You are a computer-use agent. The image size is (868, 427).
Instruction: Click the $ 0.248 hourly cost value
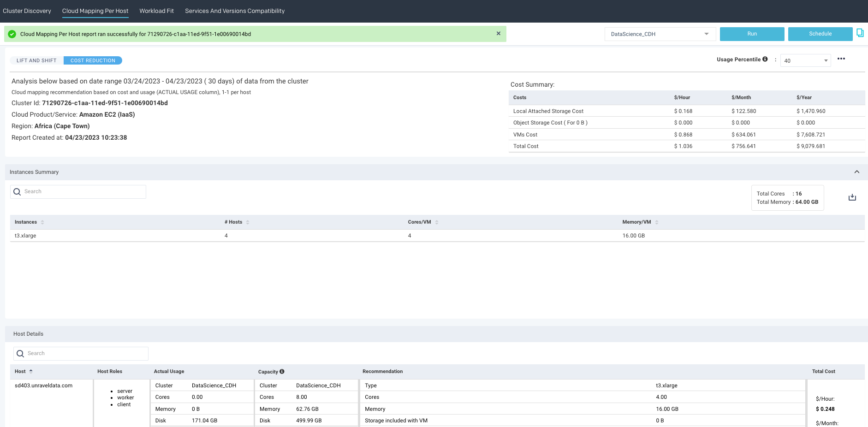click(x=825, y=409)
